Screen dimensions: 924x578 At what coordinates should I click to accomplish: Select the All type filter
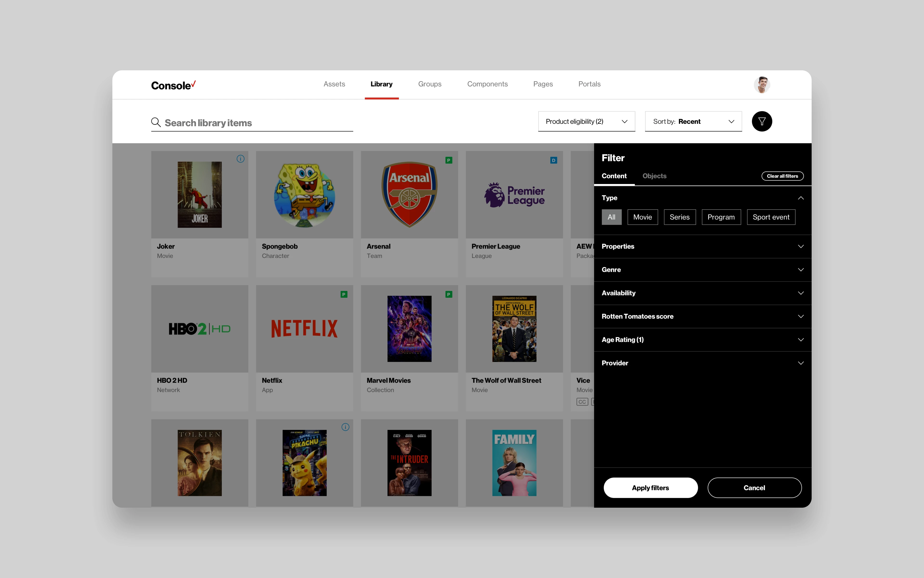tap(611, 217)
